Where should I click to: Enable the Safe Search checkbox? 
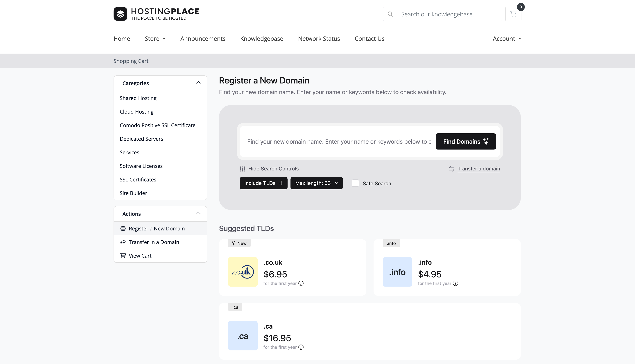pyautogui.click(x=355, y=183)
